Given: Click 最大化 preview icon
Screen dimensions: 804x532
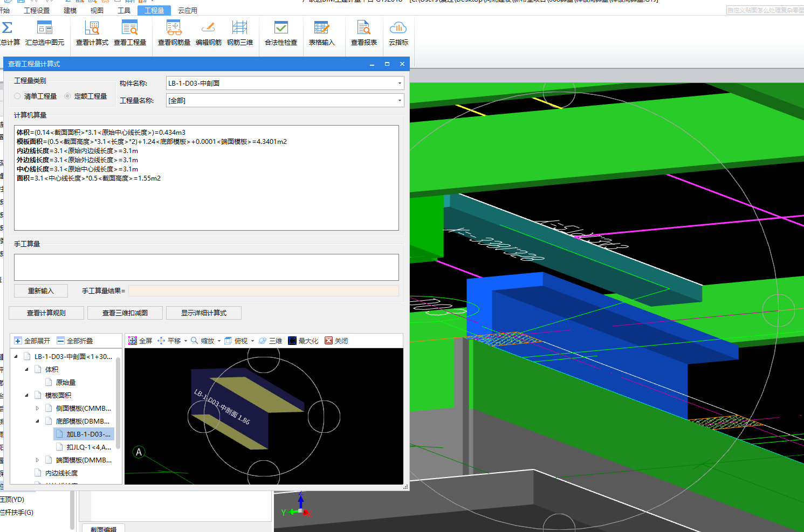Looking at the screenshot, I should (292, 341).
